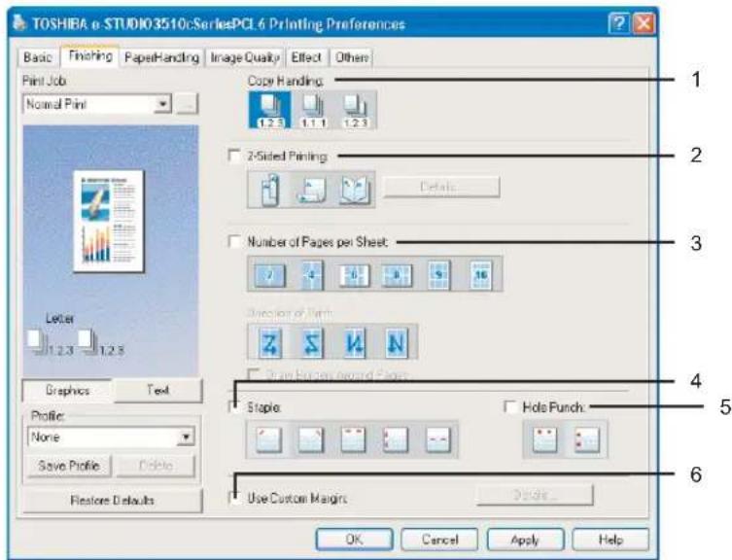The height and width of the screenshot is (560, 732).
Task: Select 9 pages per sheet icon
Action: [437, 274]
